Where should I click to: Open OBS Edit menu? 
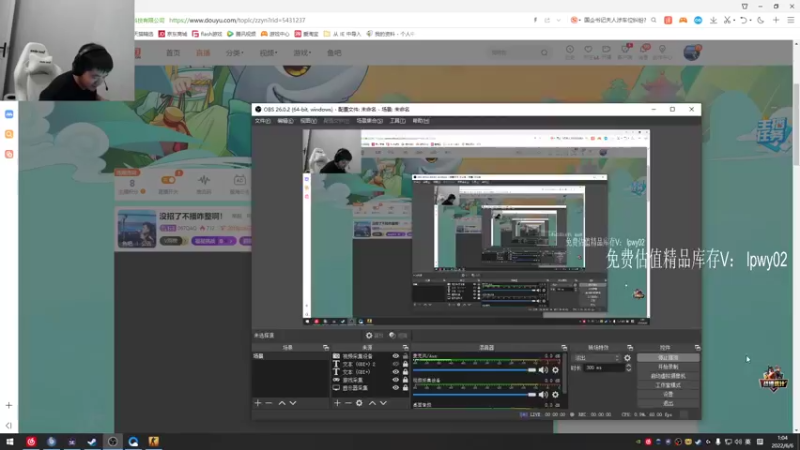pos(285,121)
